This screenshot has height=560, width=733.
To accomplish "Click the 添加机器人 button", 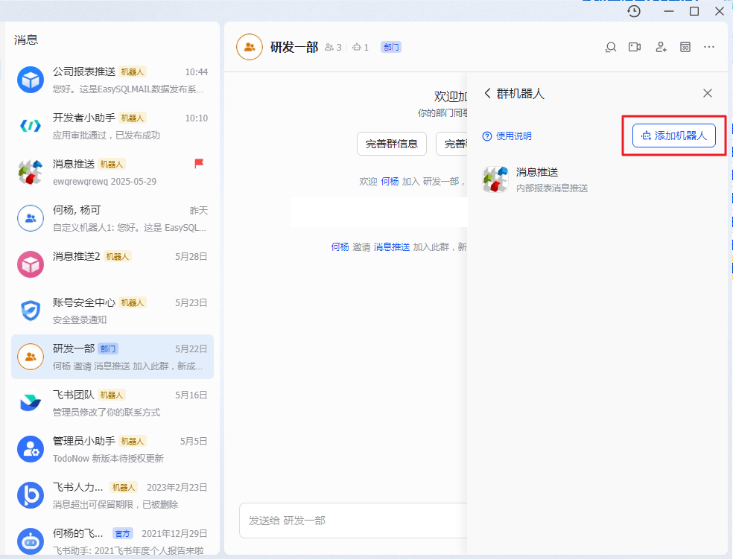I will pyautogui.click(x=674, y=136).
